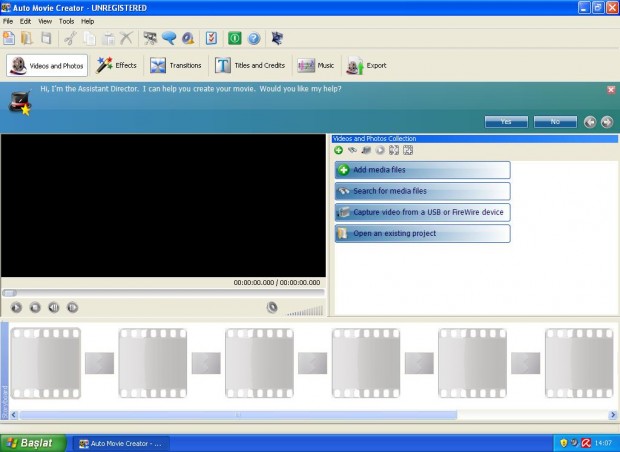Click the first transition placeholder in storyboard
The image size is (620, 452).
99,363
